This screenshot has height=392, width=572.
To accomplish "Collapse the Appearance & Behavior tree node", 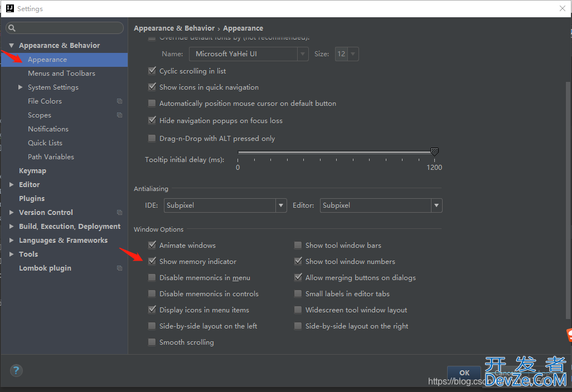I will [11, 45].
